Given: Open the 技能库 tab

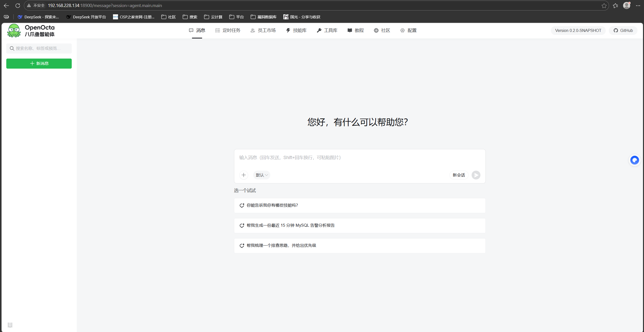Looking at the screenshot, I should pyautogui.click(x=296, y=30).
